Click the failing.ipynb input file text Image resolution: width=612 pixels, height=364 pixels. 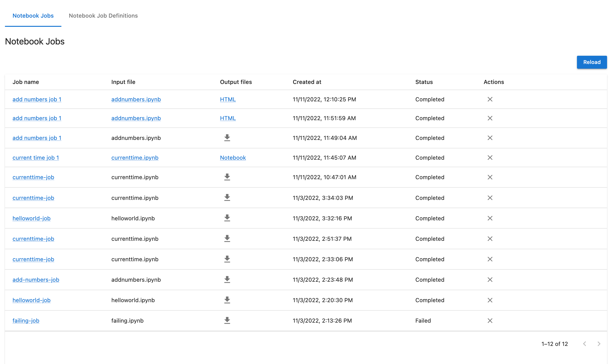(127, 321)
